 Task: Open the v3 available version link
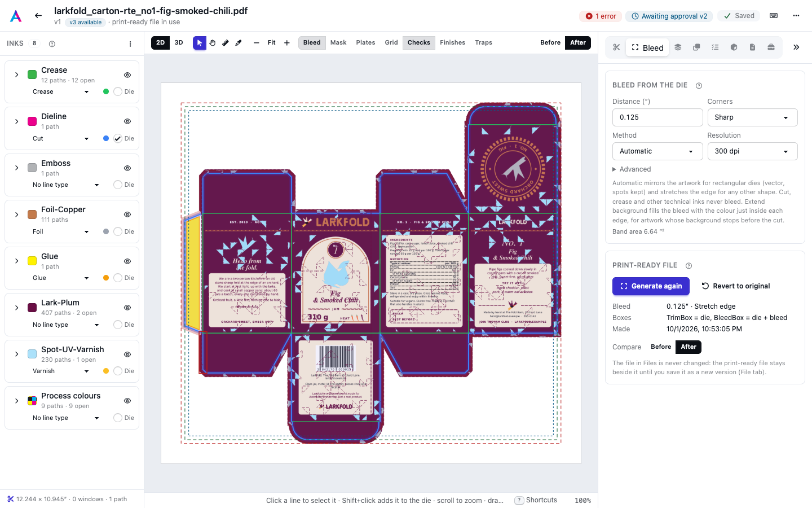click(x=86, y=23)
